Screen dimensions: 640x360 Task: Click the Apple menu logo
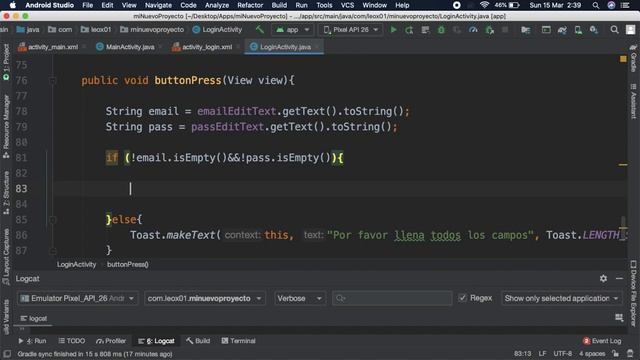tap(13, 5)
